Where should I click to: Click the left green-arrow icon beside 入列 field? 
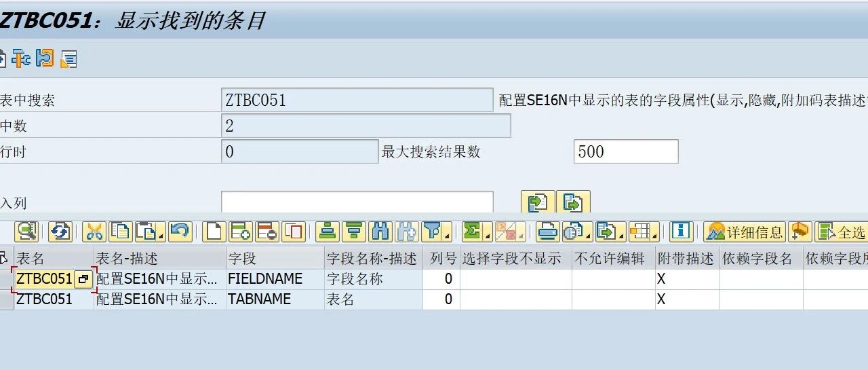(538, 202)
